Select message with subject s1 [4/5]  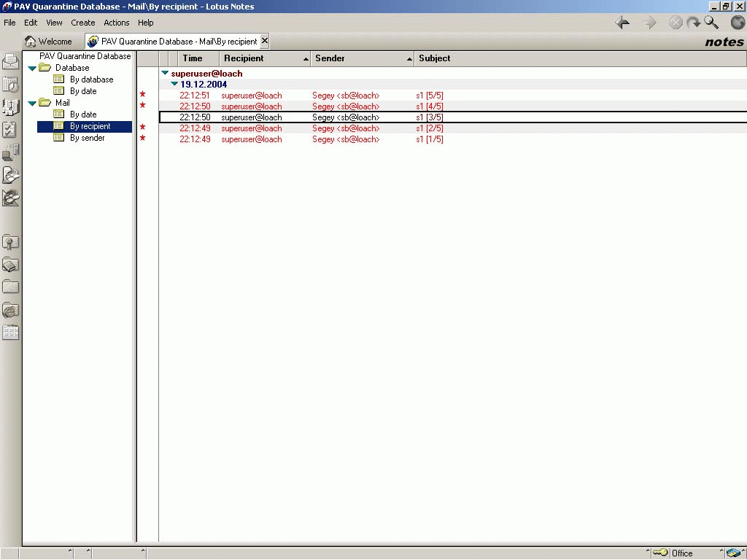point(452,106)
